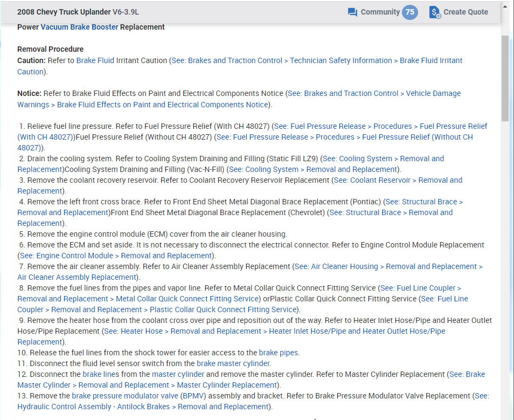Screen dimensions: 514x420
Task: Open Metal Collar Quick Connect Fitting Service link
Action: click(187, 299)
